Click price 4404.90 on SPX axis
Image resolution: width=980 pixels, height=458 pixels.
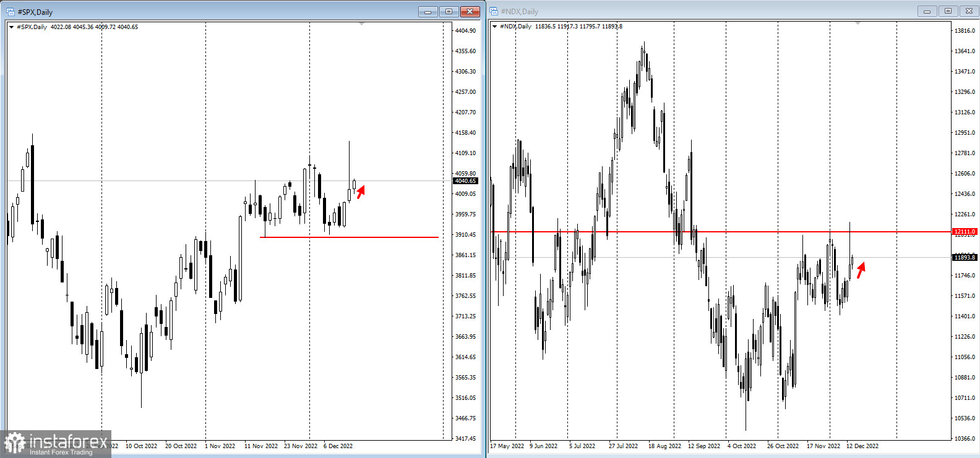[x=465, y=31]
